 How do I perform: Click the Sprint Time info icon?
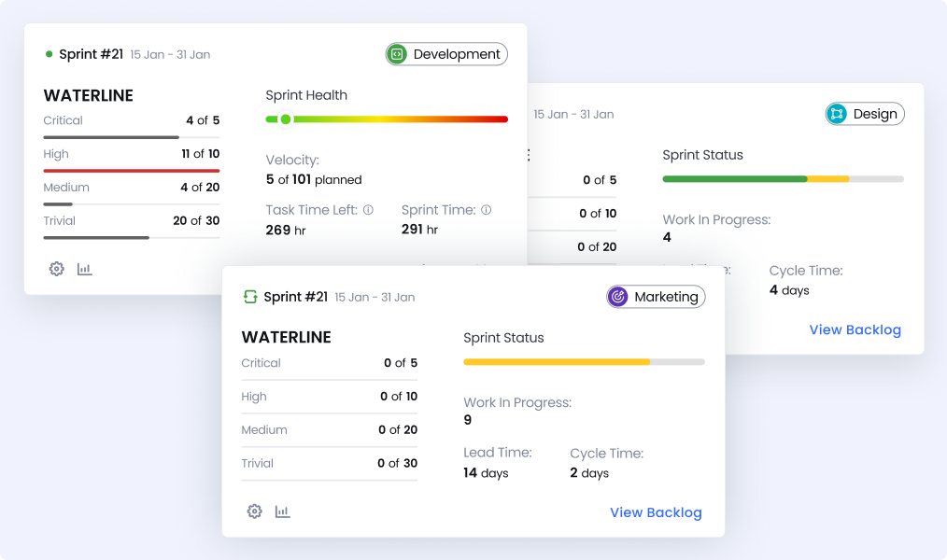click(x=486, y=210)
